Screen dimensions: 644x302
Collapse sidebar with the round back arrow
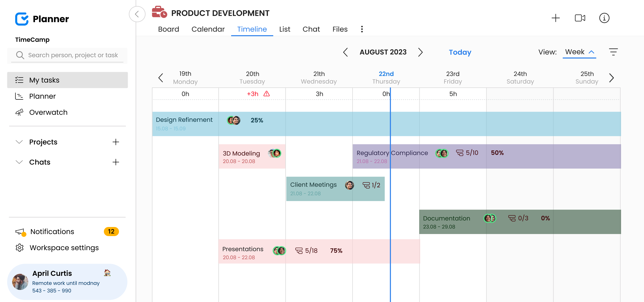coord(137,14)
